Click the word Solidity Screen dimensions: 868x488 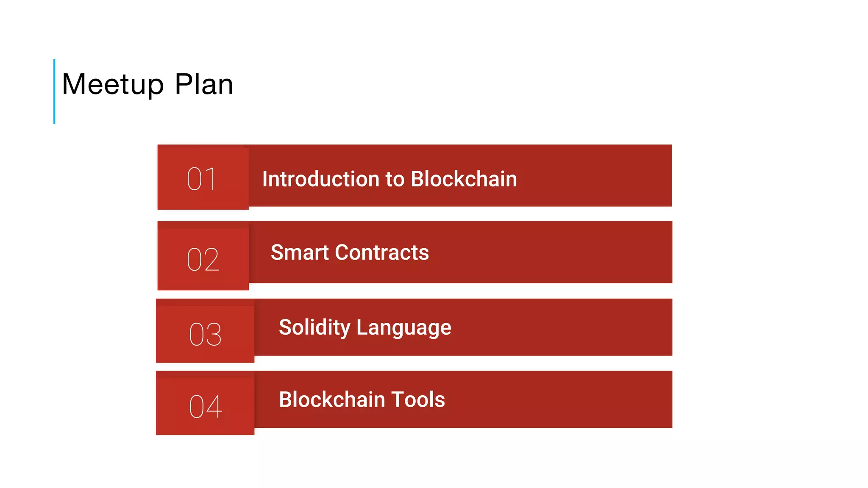coord(314,328)
